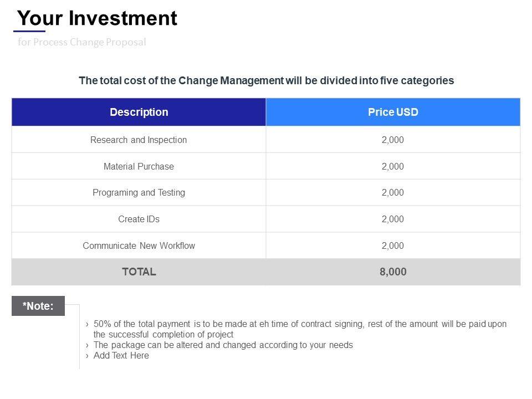Click the 'Add Text Here' bullet
The width and height of the screenshot is (532, 399).
[121, 356]
